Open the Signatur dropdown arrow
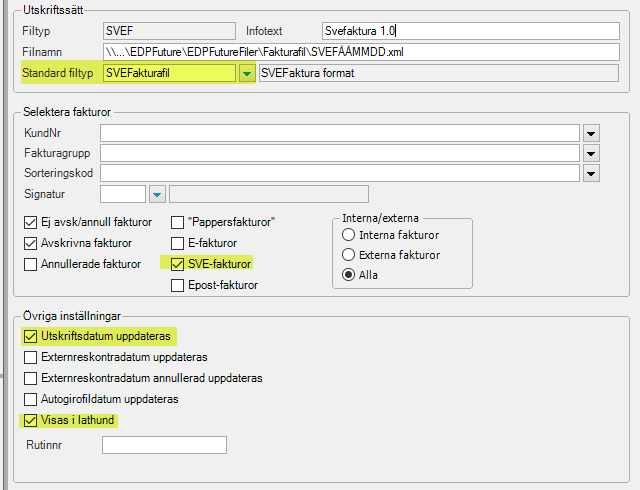640x490 pixels. [157, 194]
